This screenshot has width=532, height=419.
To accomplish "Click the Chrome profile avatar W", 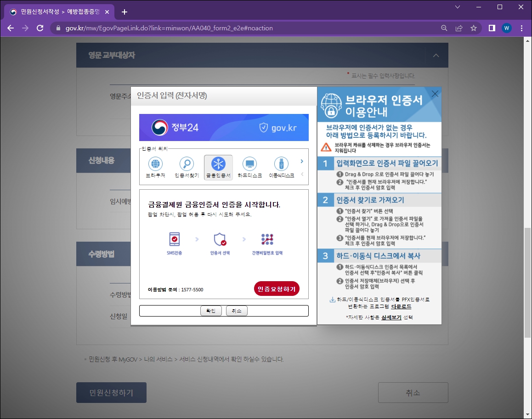I will 506,28.
